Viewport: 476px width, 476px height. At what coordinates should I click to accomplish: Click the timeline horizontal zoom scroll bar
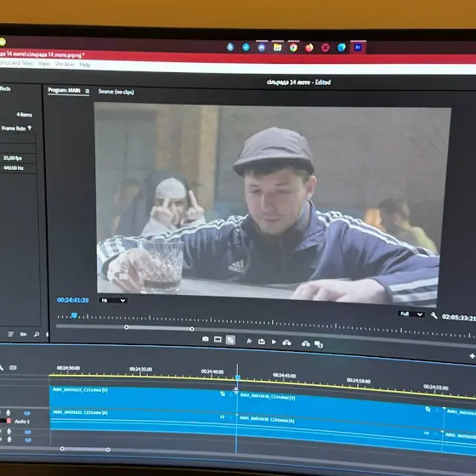coord(85,450)
